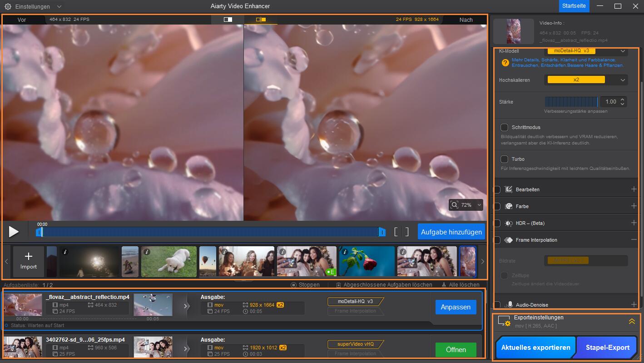644x363 pixels.
Task: Open the Einstellungen menu
Action: coord(33,7)
